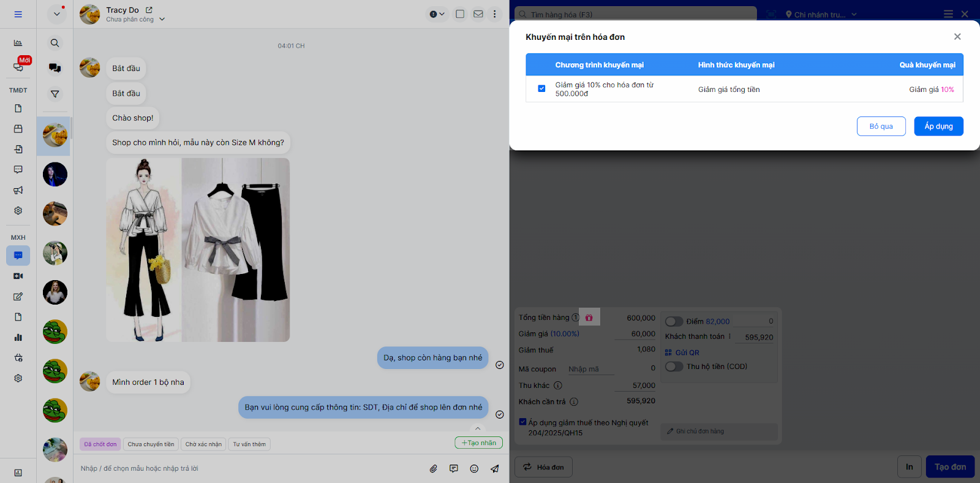Click the Nhập mã coupon input field
The width and height of the screenshot is (980, 483).
point(589,369)
